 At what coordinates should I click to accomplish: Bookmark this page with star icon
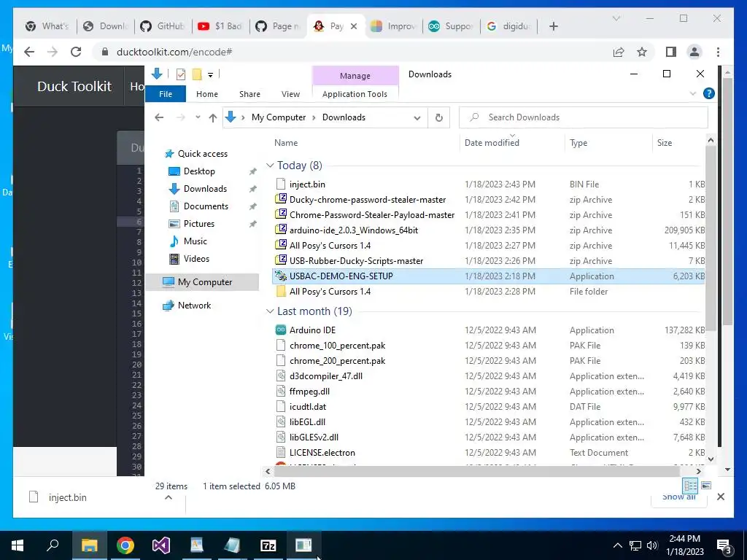[x=642, y=52]
